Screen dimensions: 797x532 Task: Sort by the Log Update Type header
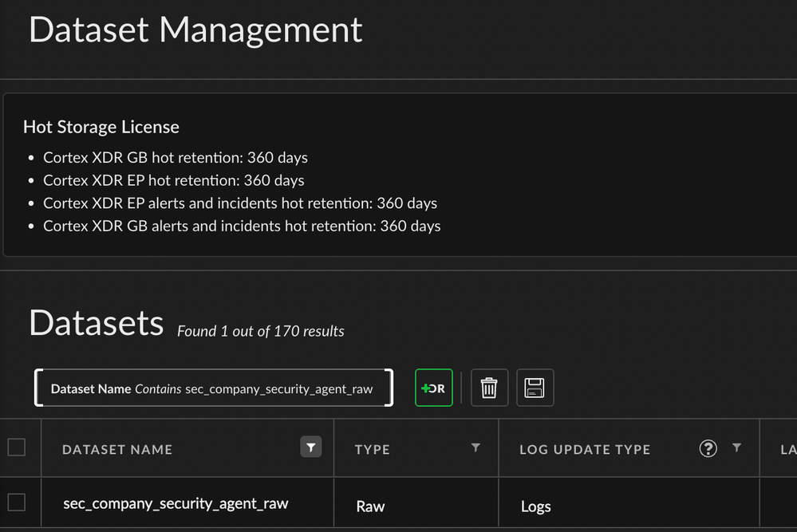[585, 450]
